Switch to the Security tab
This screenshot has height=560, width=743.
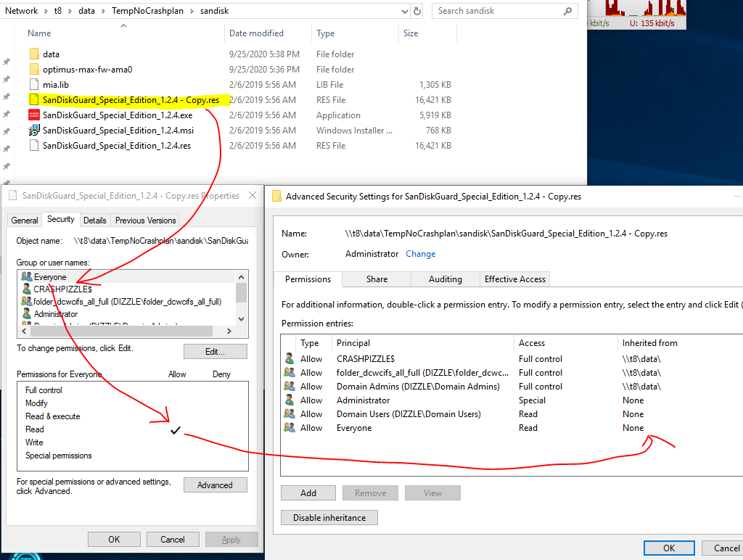(61, 219)
